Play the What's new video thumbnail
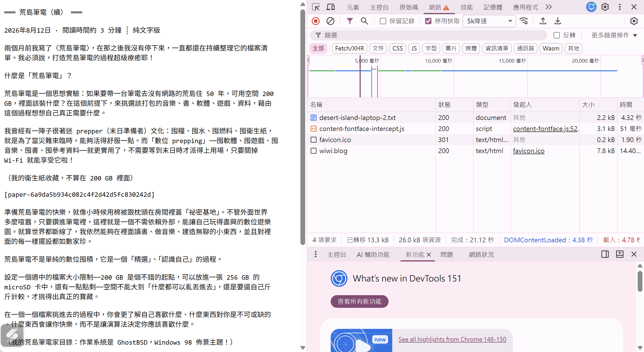Screen dimensions: 644x352 pos(361,340)
